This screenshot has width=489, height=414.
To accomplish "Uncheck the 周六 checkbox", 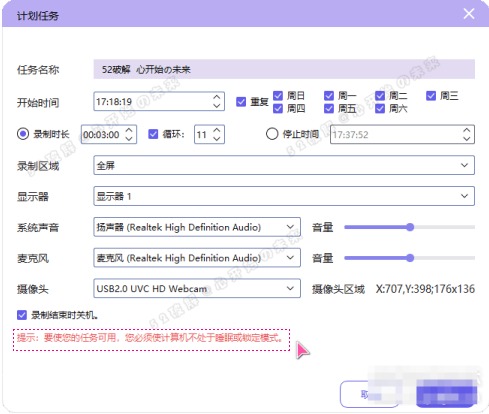I will 380,108.
